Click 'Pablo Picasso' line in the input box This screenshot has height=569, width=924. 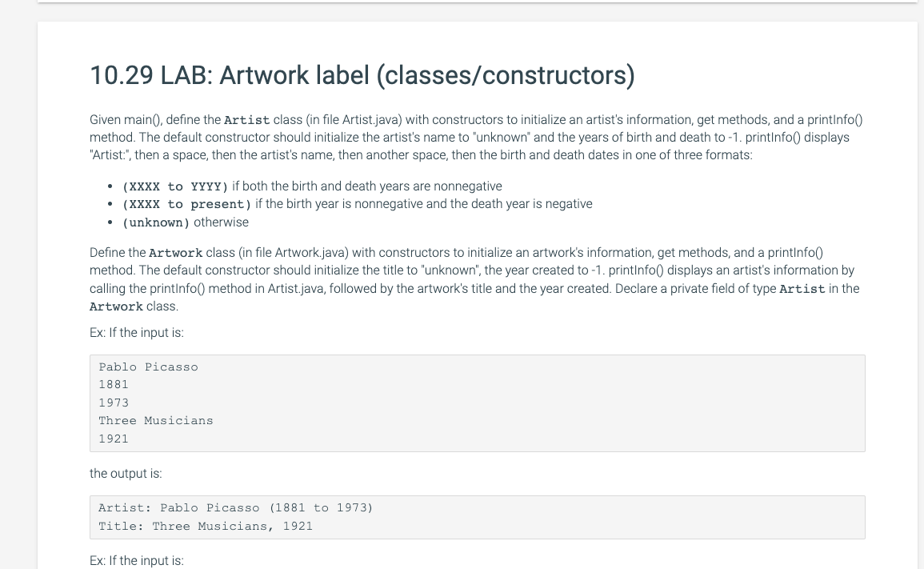149,367
